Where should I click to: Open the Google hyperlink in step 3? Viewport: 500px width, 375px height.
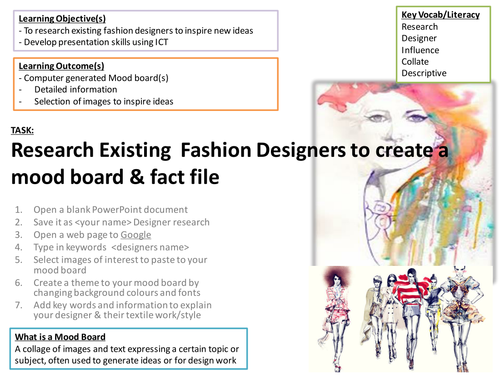[x=136, y=235]
